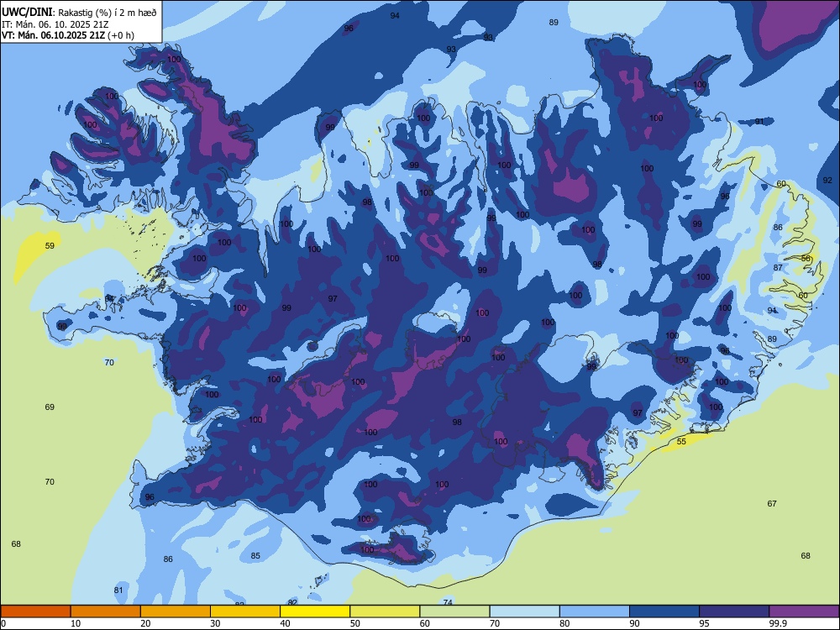Pick the pale green 60–70 legend swatch
The height and width of the screenshot is (630, 840).
pyautogui.click(x=454, y=612)
